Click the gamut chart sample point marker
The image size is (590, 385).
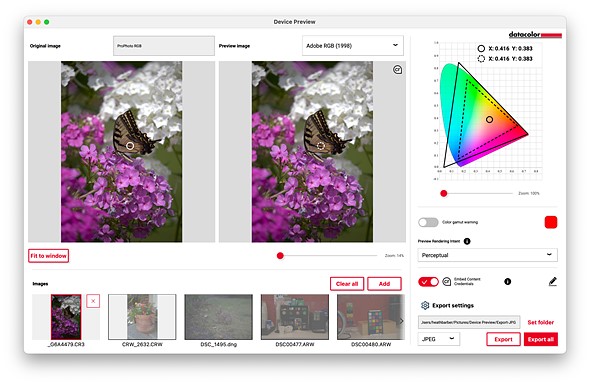489,119
